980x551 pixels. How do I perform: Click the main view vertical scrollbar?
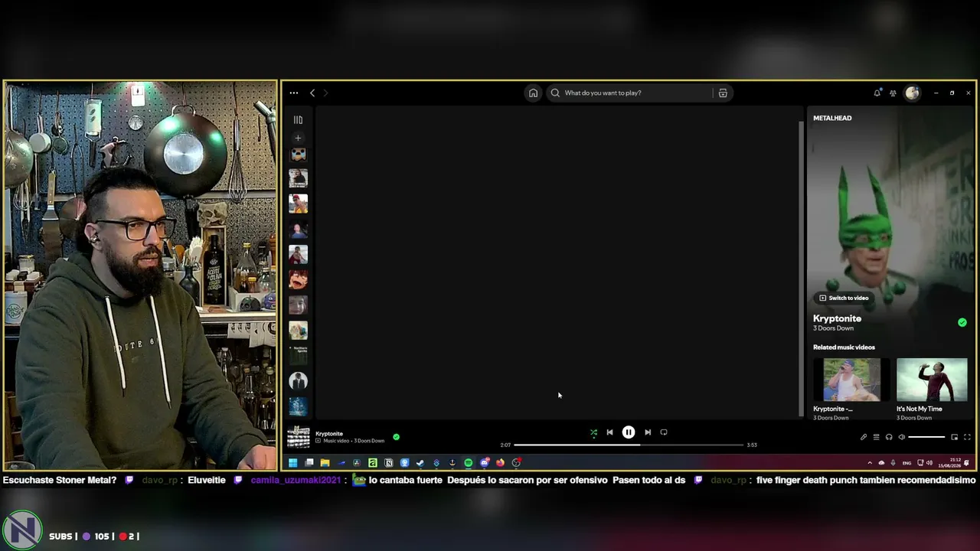802,268
